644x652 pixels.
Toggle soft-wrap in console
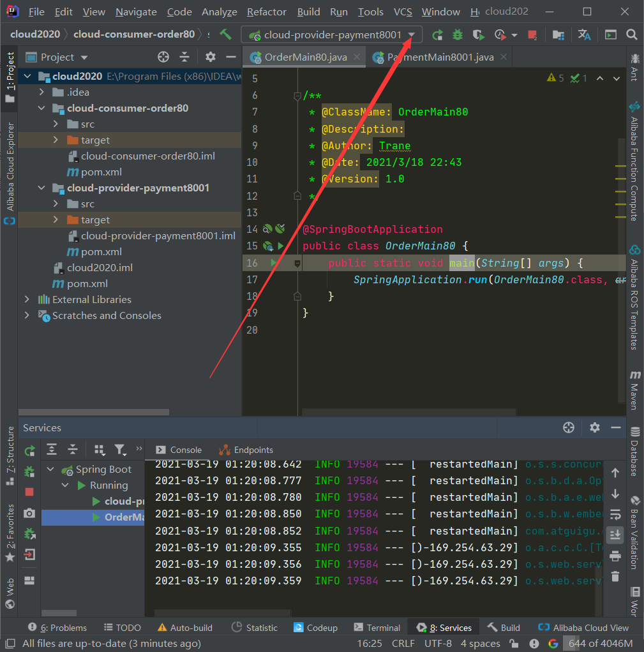click(615, 514)
